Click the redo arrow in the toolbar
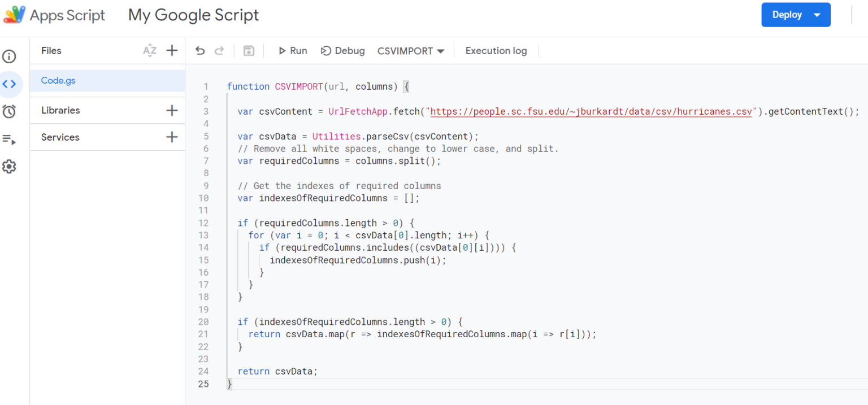 pyautogui.click(x=220, y=50)
